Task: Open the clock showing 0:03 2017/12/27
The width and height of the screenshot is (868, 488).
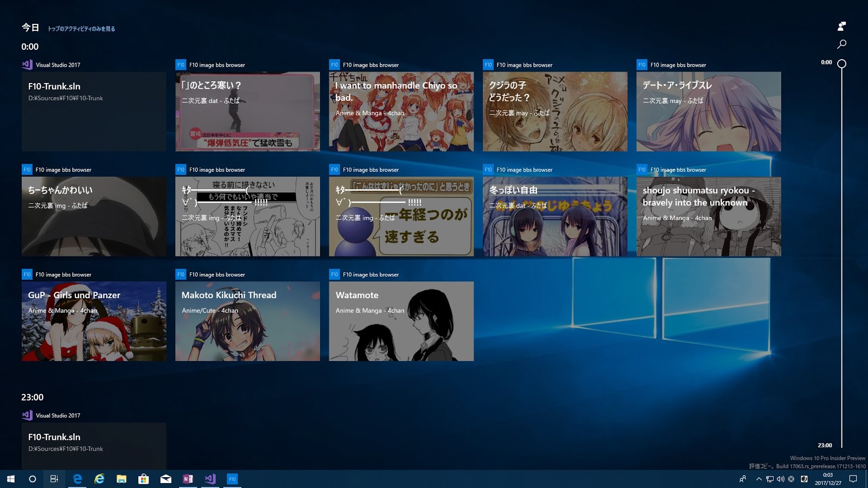Action: [828, 479]
